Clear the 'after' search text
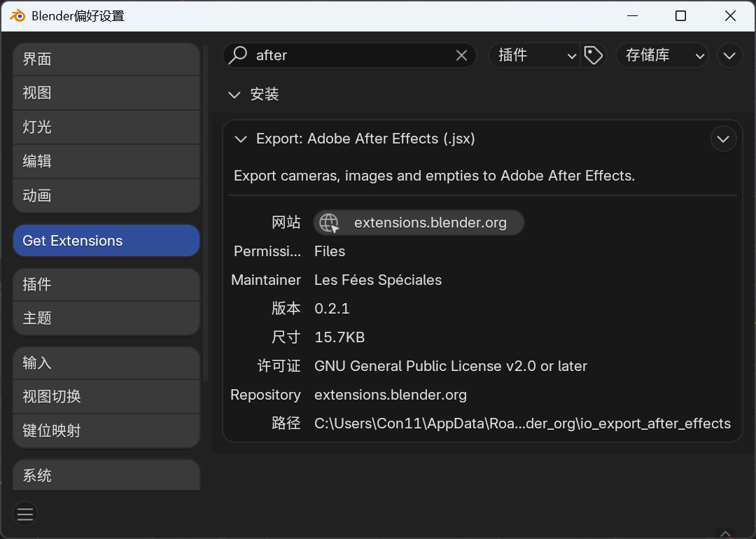This screenshot has height=539, width=756. click(461, 55)
